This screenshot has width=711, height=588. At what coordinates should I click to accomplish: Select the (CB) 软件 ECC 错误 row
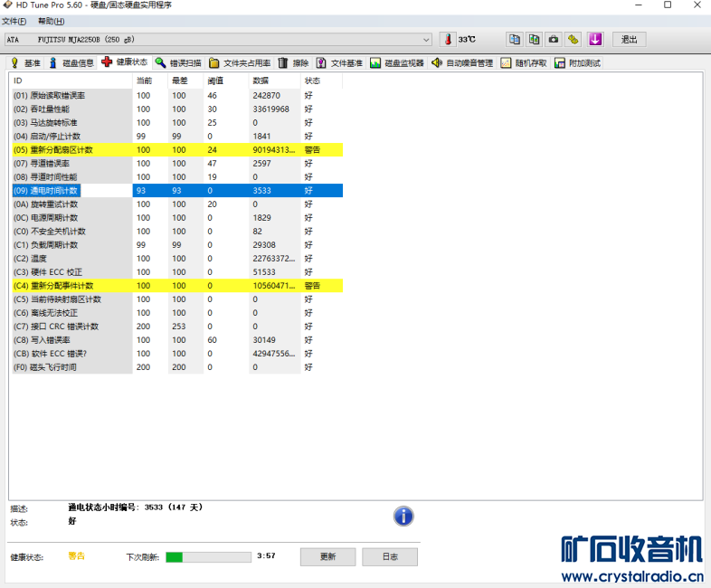177,354
